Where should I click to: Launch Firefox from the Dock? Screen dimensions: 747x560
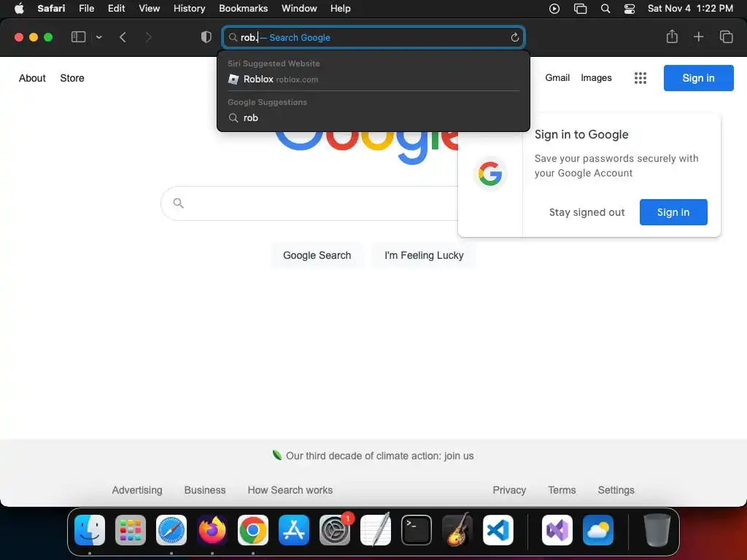point(212,530)
